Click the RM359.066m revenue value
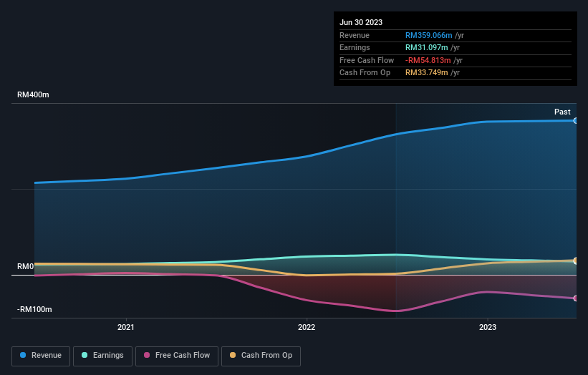 pos(428,35)
